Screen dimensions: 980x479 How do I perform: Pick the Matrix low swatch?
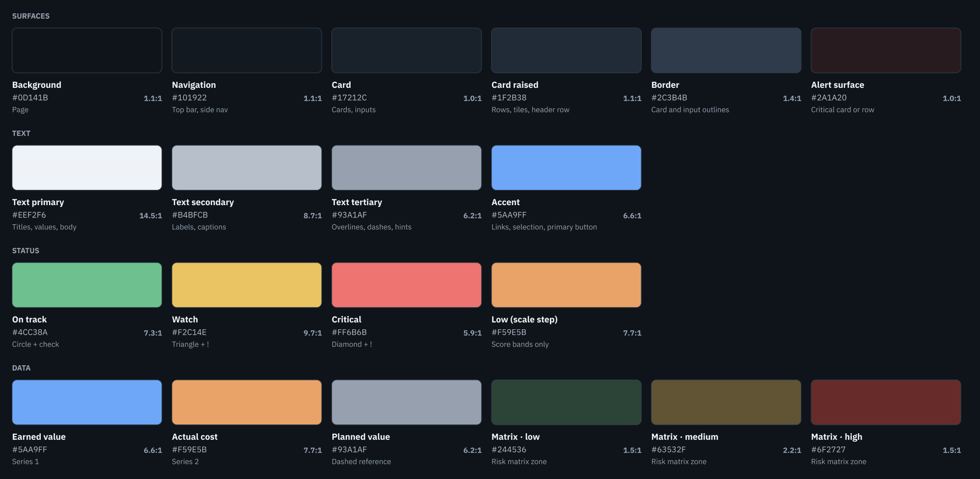tap(567, 402)
